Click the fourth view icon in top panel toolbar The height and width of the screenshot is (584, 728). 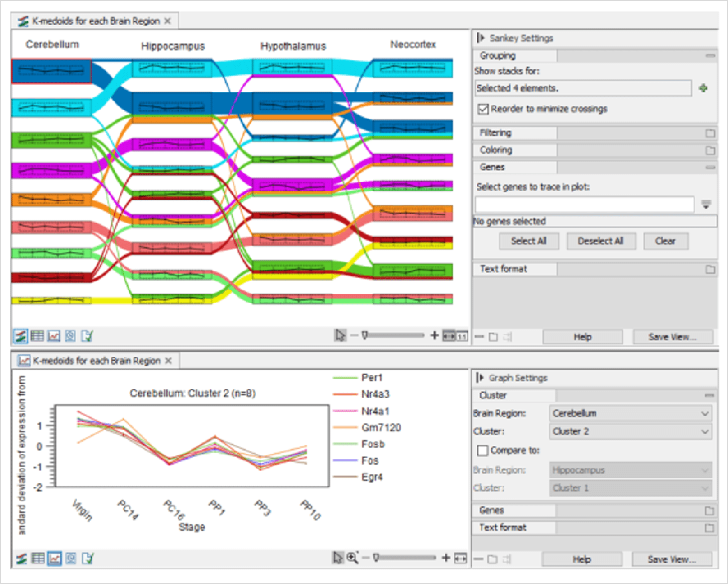[x=70, y=336]
